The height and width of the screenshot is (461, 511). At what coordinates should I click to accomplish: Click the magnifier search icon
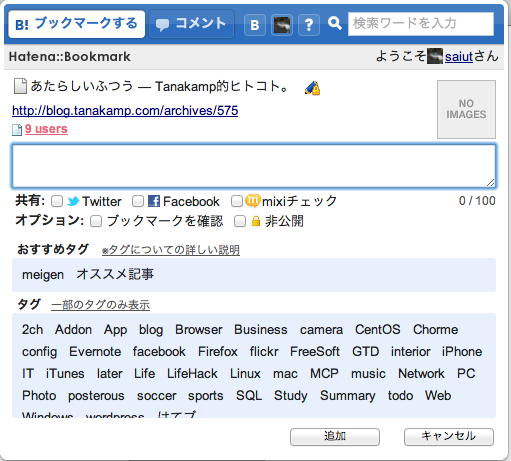[x=334, y=23]
